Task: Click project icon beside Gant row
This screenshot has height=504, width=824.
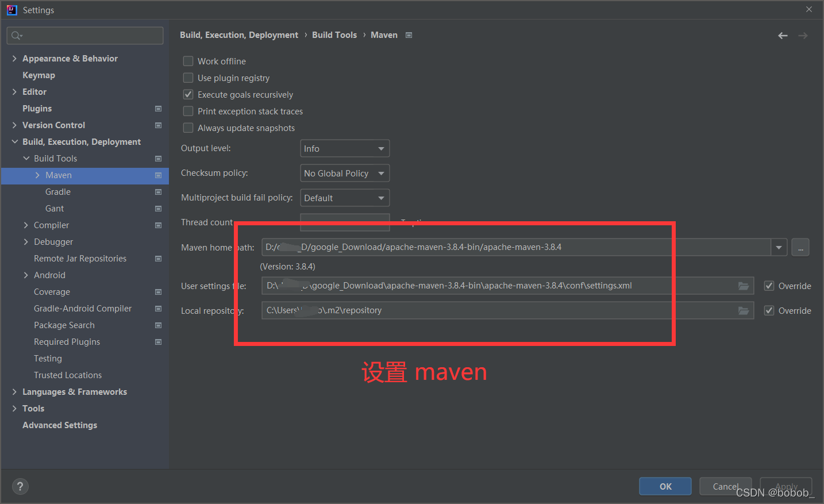Action: (x=159, y=209)
